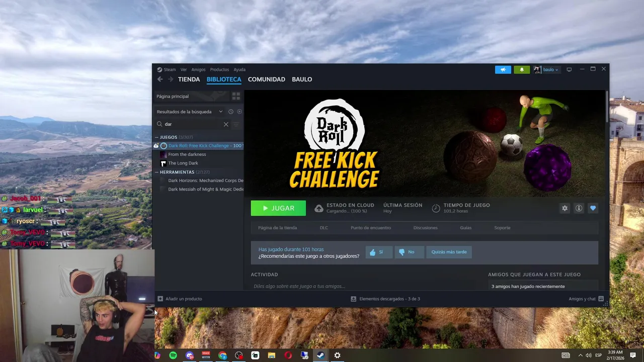Open the Ver menu
This screenshot has width=644, height=362.
point(184,70)
